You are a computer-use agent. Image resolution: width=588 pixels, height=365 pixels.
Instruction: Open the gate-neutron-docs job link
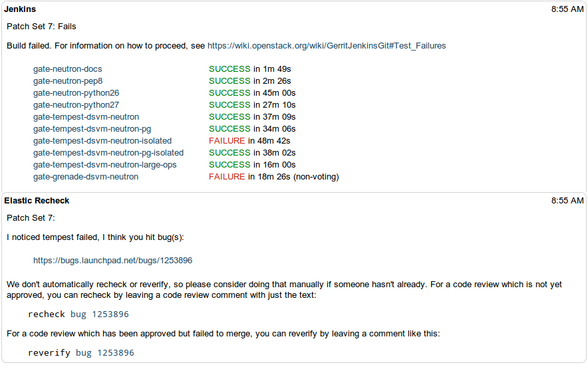pos(67,69)
